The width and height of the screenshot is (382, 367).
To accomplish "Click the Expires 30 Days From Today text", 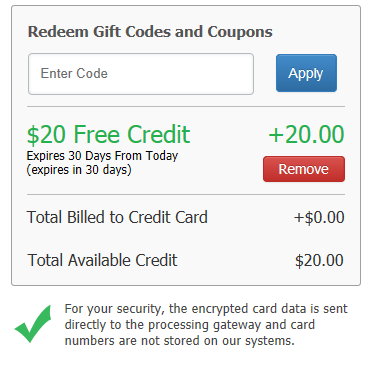I will 102,156.
